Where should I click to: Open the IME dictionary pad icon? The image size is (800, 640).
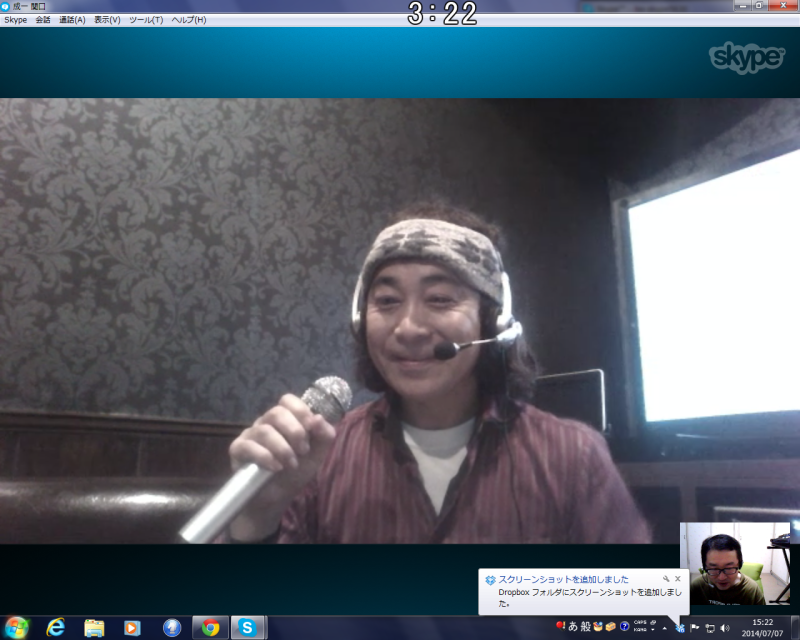[x=611, y=626]
